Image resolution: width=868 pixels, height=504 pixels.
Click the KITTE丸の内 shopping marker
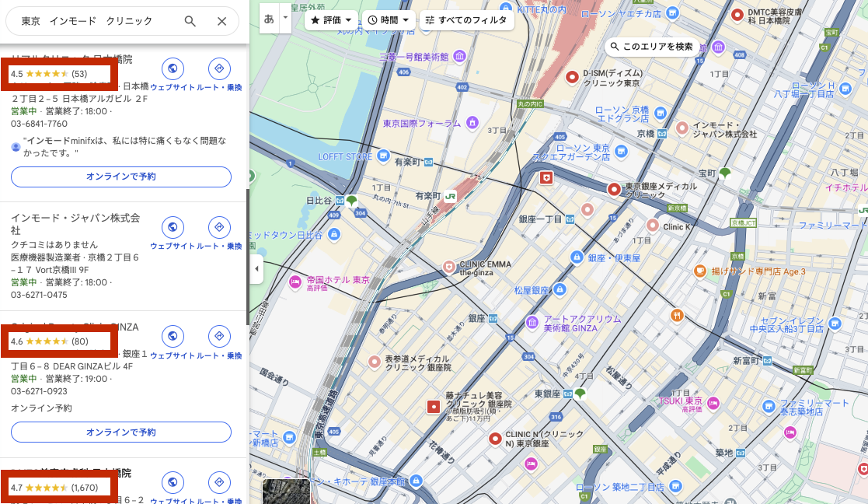505,8
